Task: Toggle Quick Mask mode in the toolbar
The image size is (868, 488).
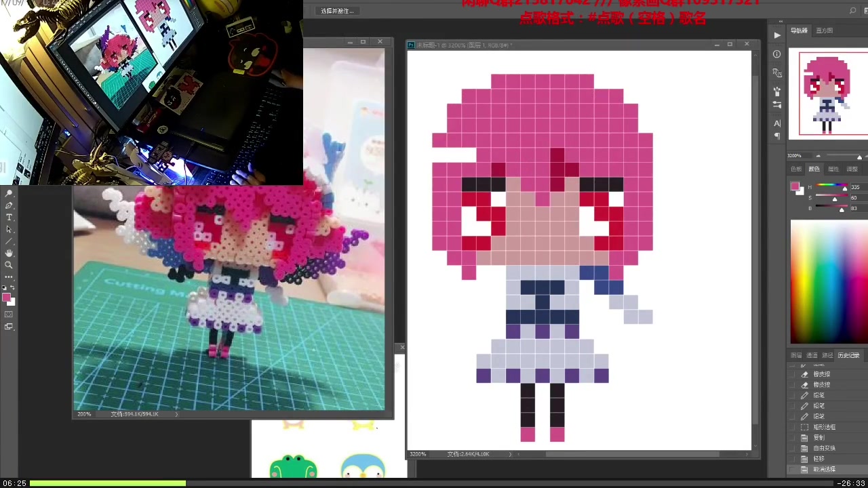Action: click(9, 314)
